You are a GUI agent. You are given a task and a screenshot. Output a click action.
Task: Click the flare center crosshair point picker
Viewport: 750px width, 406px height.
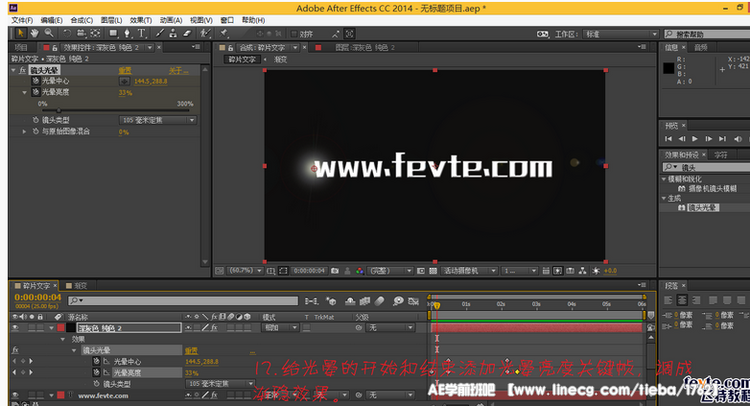(x=124, y=81)
